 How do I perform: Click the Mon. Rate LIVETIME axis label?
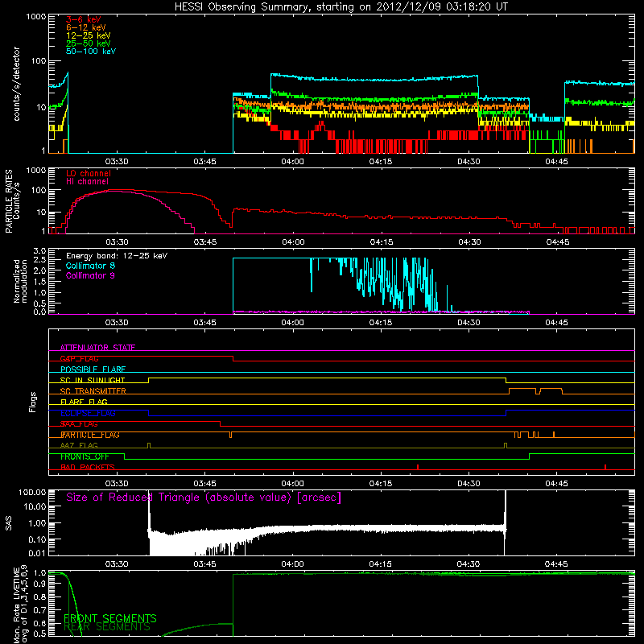(20, 604)
